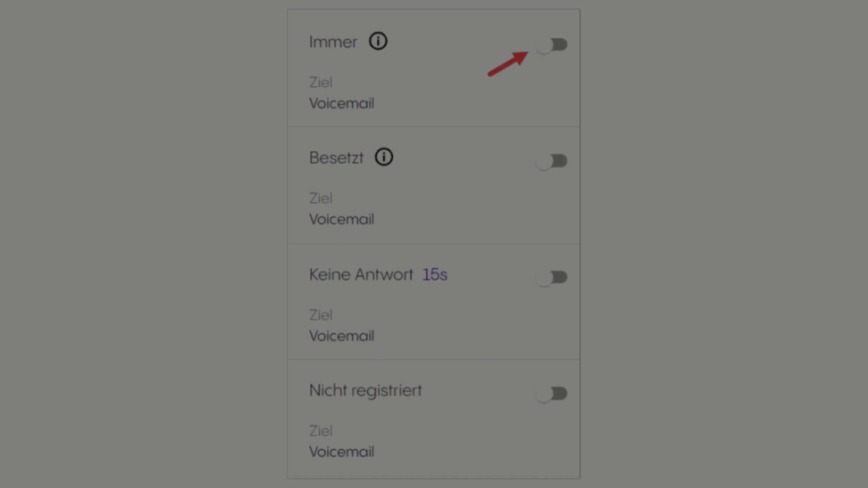
Task: Change the Voicemail target for Keine Antwort
Action: coord(342,336)
